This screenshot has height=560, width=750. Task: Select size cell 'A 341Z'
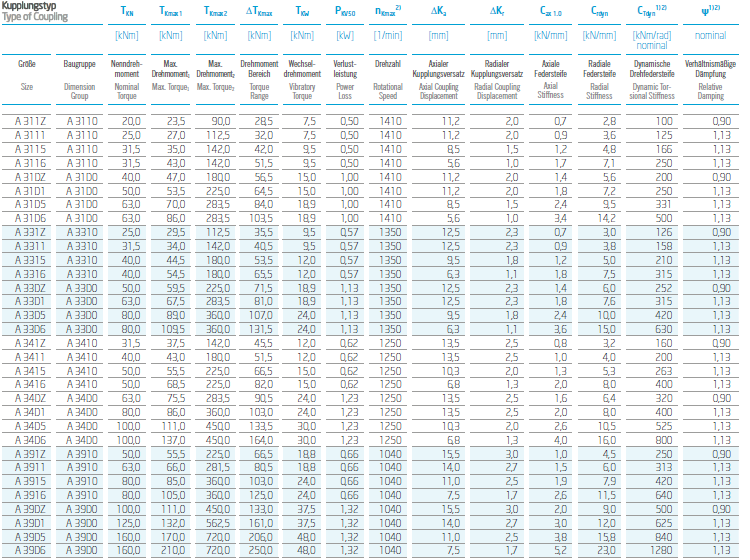click(30, 343)
